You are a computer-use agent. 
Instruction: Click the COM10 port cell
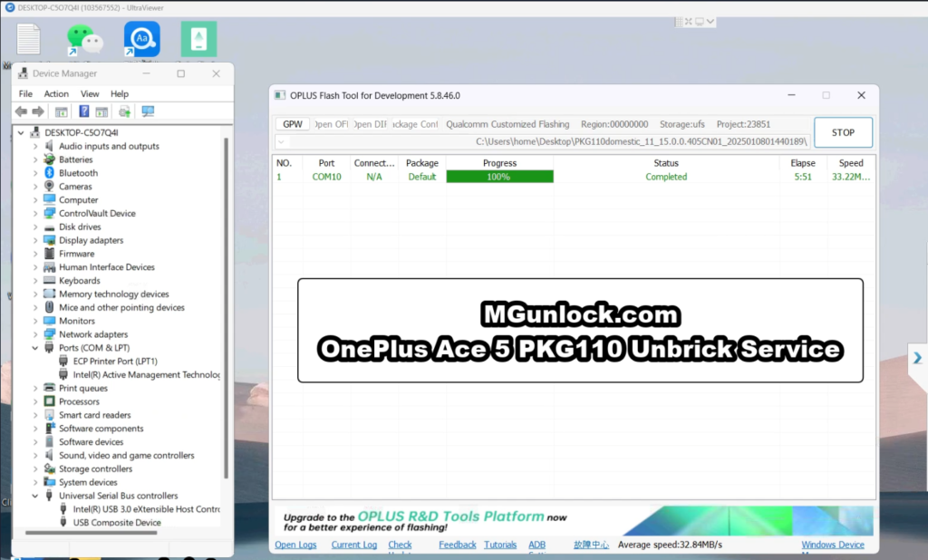click(x=326, y=177)
